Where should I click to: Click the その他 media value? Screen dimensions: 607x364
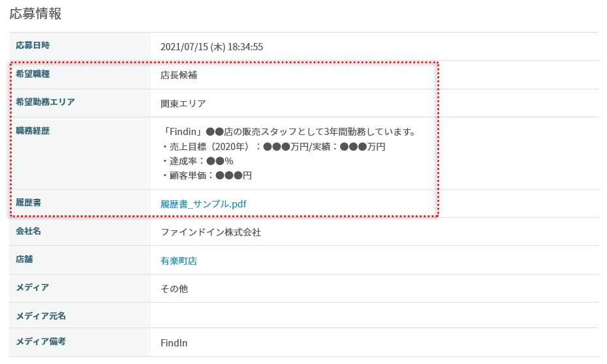coord(174,288)
